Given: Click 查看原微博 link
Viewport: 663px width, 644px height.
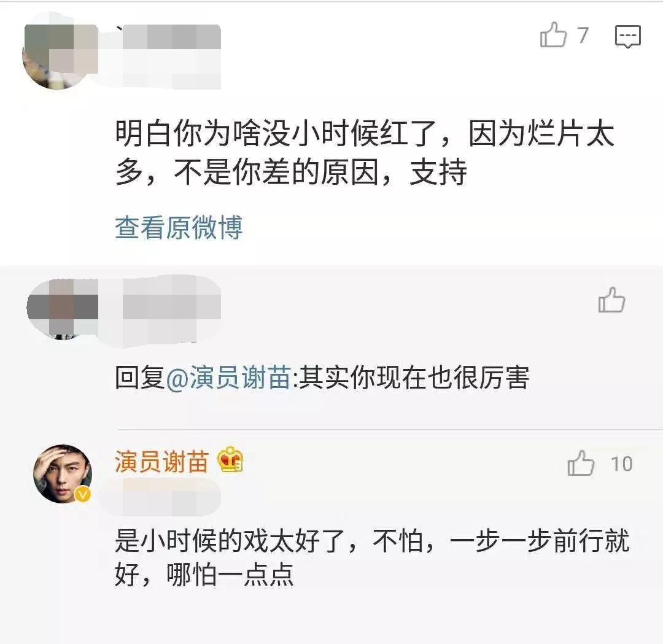Looking at the screenshot, I should coord(179,228).
